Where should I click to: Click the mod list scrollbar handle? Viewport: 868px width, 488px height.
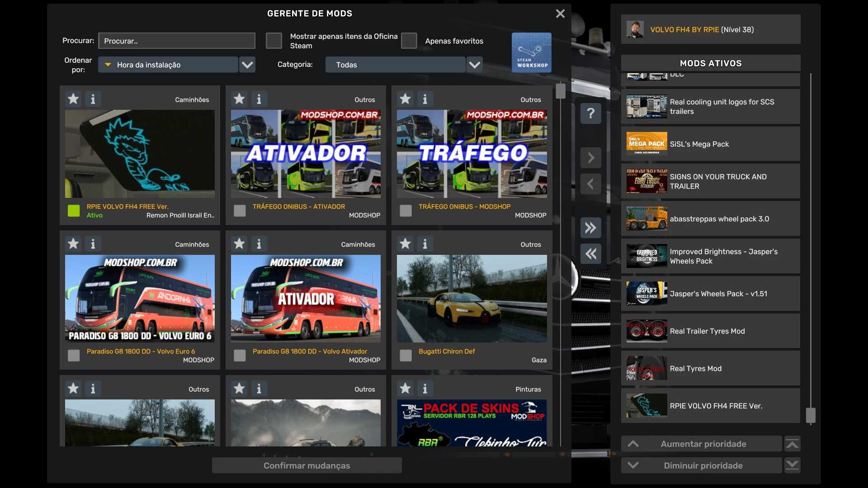pos(561,91)
